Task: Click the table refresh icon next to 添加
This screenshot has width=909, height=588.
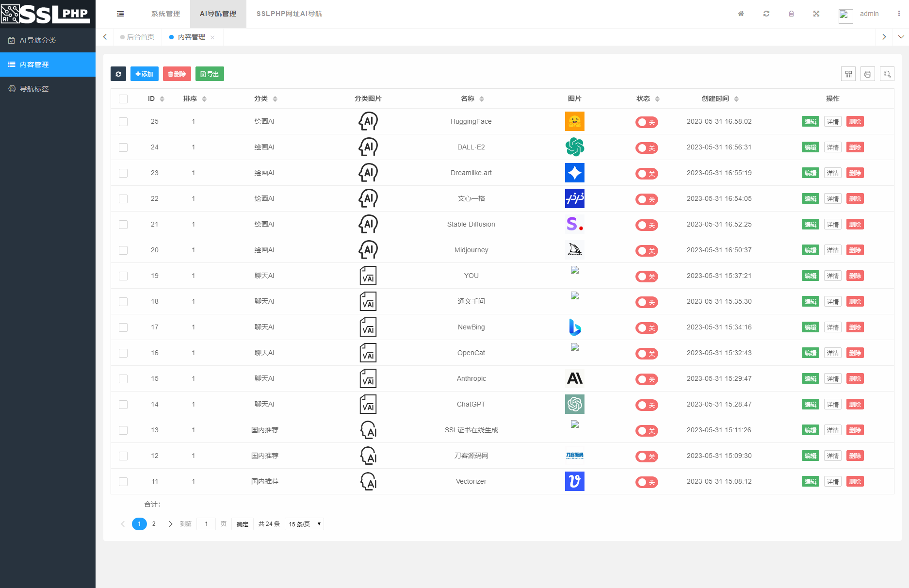Action: (x=118, y=74)
